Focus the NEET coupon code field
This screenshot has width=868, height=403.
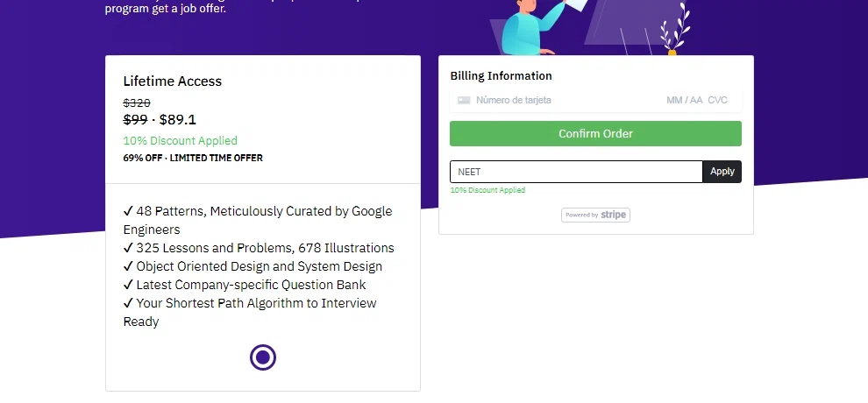(x=576, y=172)
